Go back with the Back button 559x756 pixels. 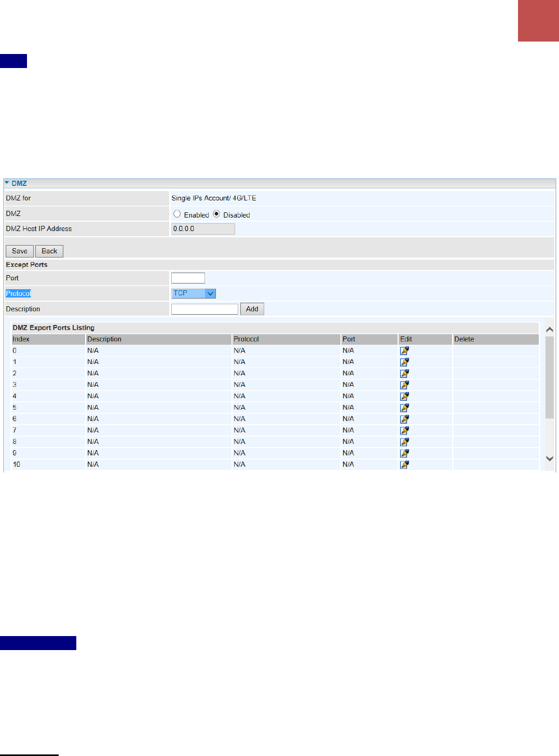click(49, 251)
